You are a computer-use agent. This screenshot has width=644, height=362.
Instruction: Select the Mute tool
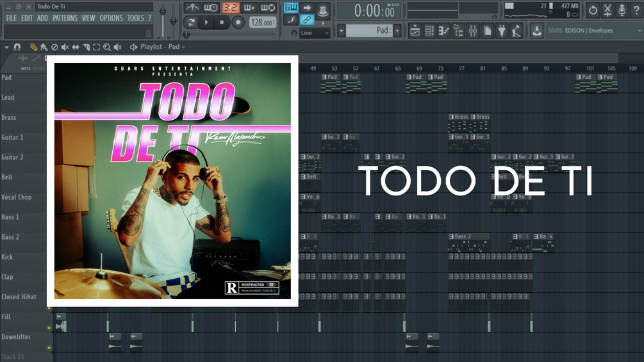(x=65, y=47)
